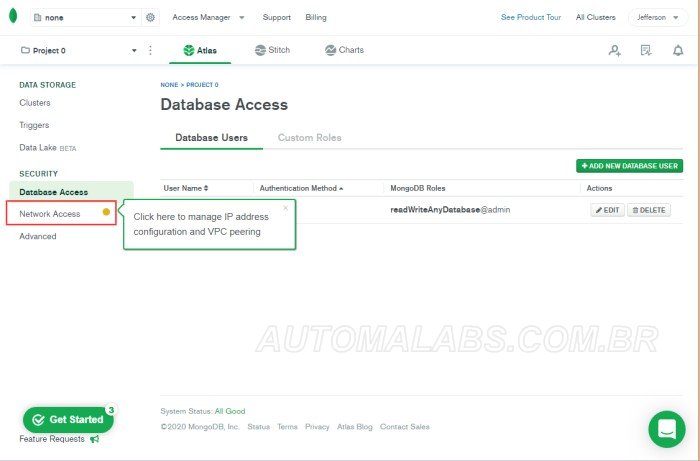This screenshot has width=700, height=461.
Task: Click PROJECT 0 in the breadcrumb
Action: click(202, 85)
